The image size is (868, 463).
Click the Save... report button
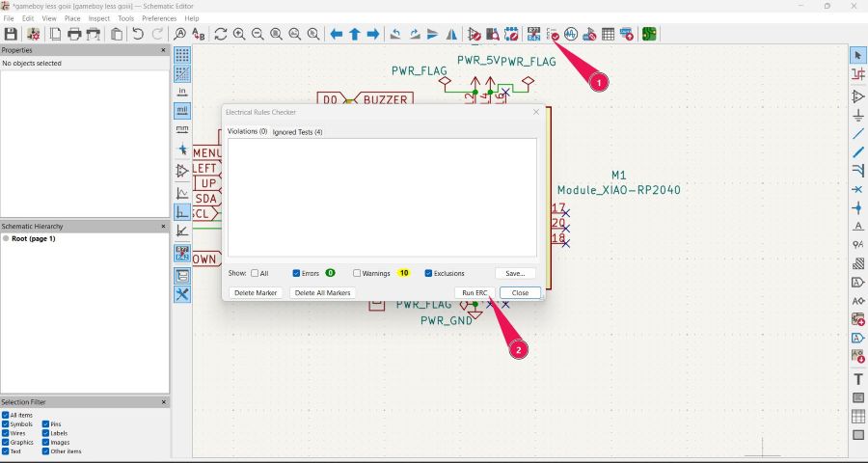tap(515, 273)
